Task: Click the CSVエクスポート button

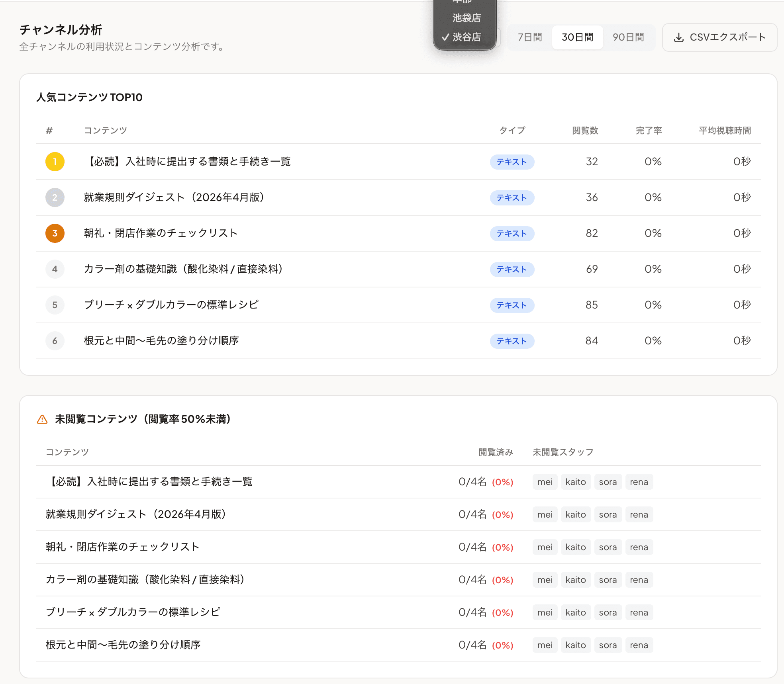Action: point(719,37)
